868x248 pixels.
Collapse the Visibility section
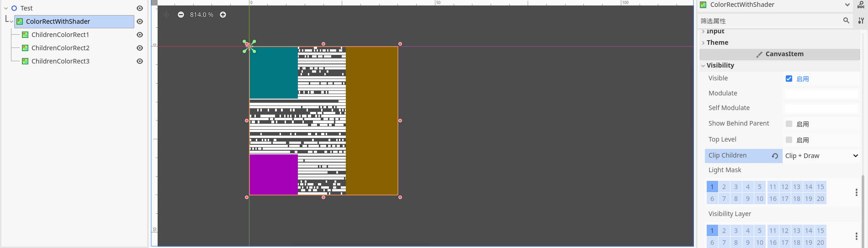click(x=720, y=65)
